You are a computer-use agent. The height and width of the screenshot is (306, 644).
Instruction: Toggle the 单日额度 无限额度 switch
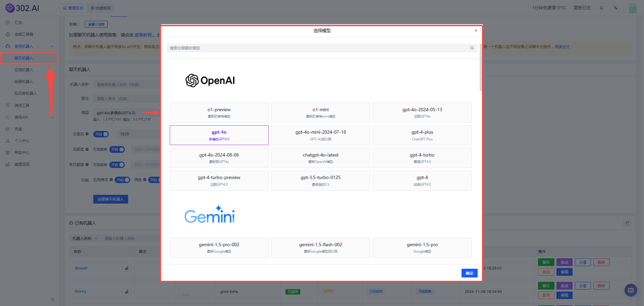pyautogui.click(x=117, y=165)
